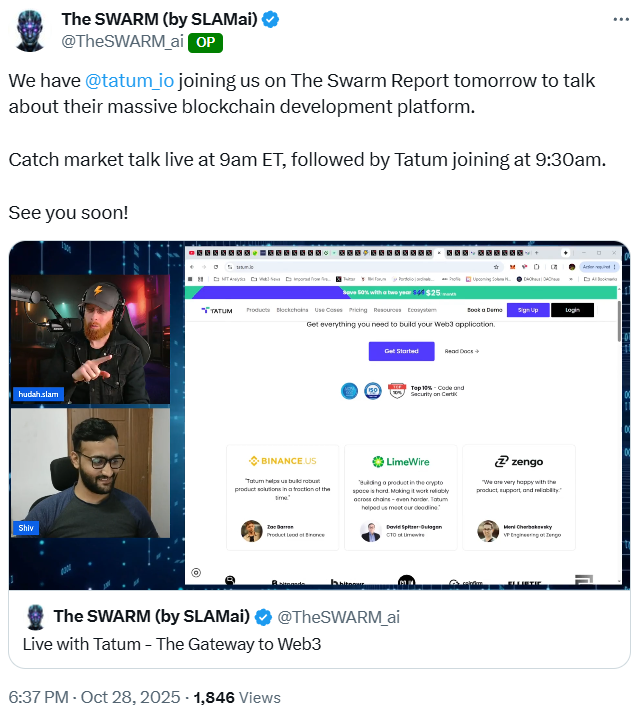Click the blue verified badge beside SLAMai

[270, 20]
